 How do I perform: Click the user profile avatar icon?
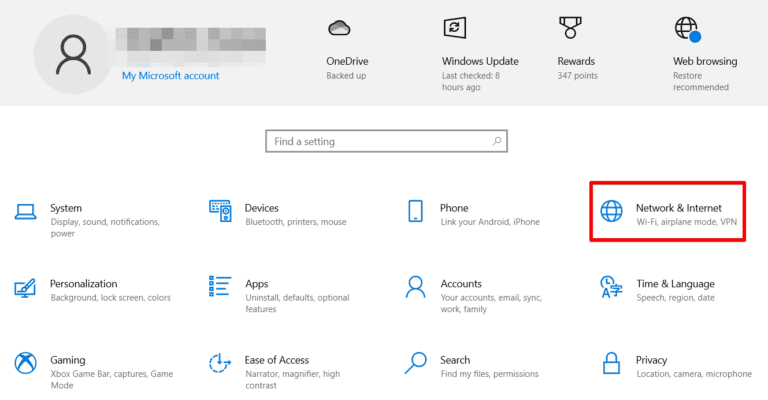[73, 54]
